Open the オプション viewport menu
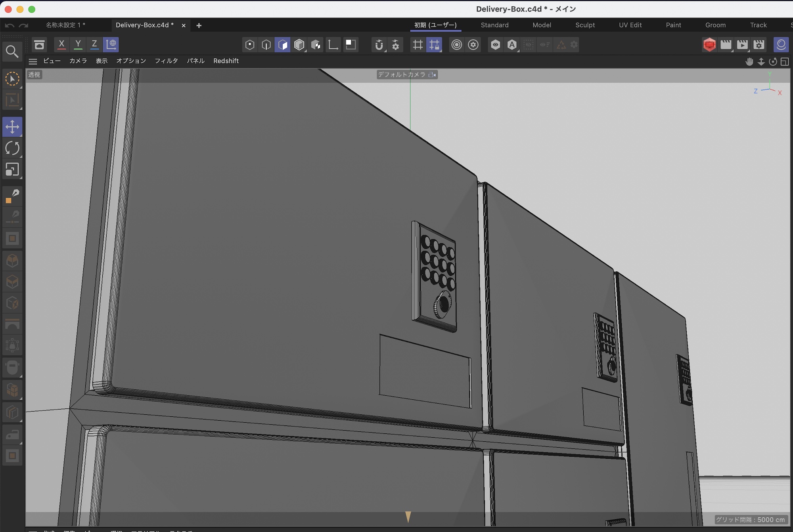The height and width of the screenshot is (532, 793). click(131, 61)
